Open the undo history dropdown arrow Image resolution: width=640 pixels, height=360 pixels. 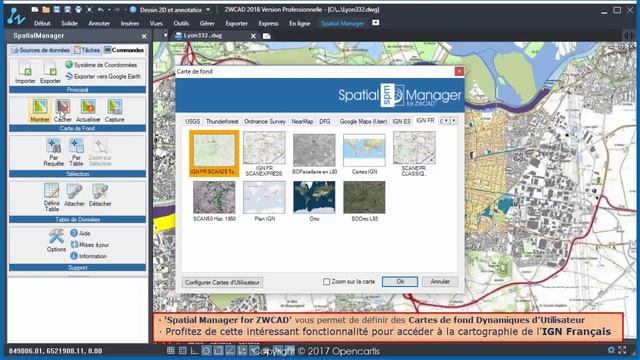(x=109, y=10)
